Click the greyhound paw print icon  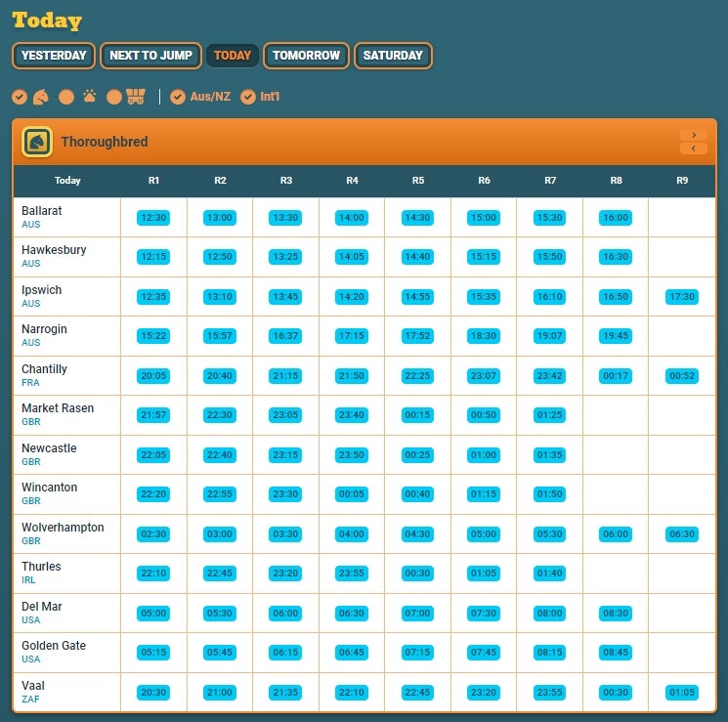[90, 97]
